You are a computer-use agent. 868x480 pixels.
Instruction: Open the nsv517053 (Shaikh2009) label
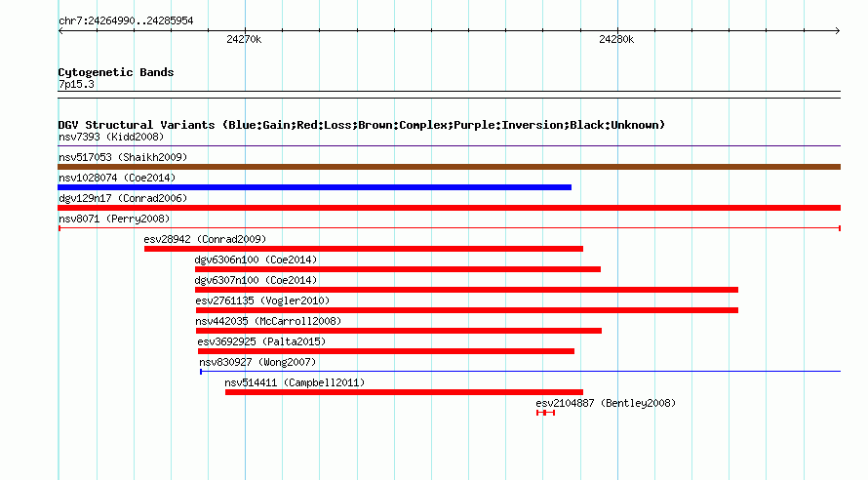pos(123,157)
